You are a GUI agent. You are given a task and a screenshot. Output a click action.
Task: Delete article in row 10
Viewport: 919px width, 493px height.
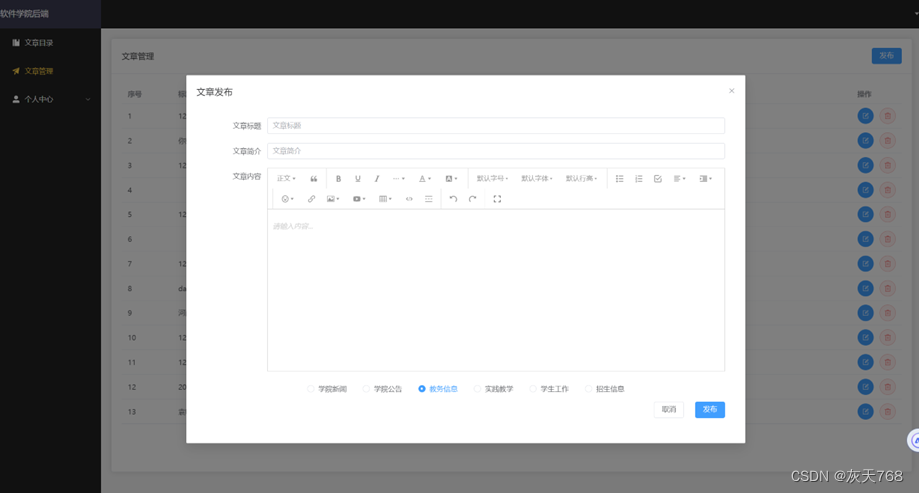(887, 338)
